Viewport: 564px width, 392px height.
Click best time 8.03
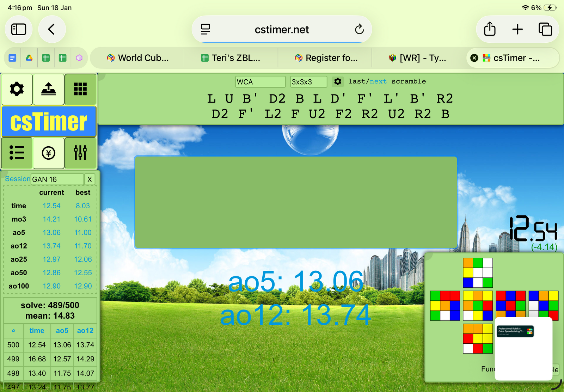83,206
